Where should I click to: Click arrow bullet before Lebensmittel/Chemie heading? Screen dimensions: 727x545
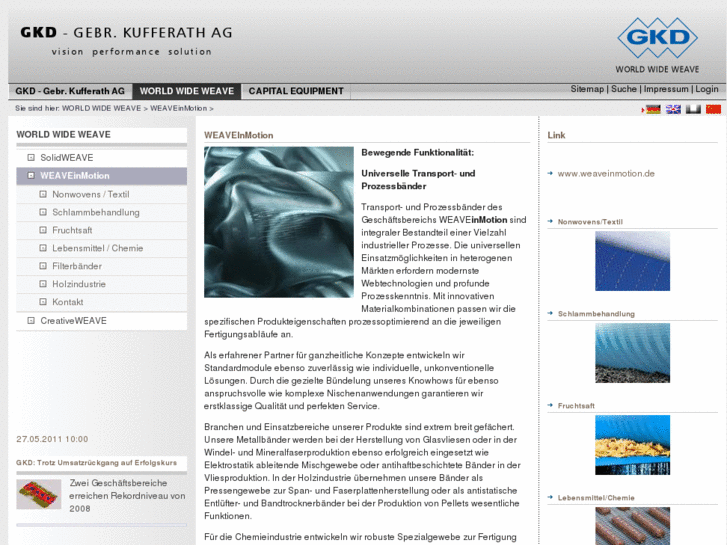[550, 497]
